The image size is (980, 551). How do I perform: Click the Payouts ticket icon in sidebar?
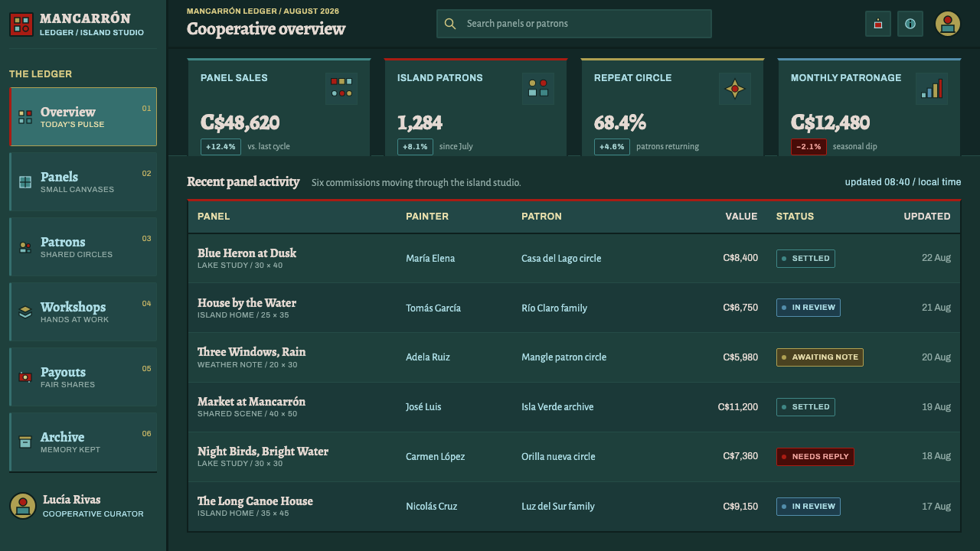tap(25, 377)
